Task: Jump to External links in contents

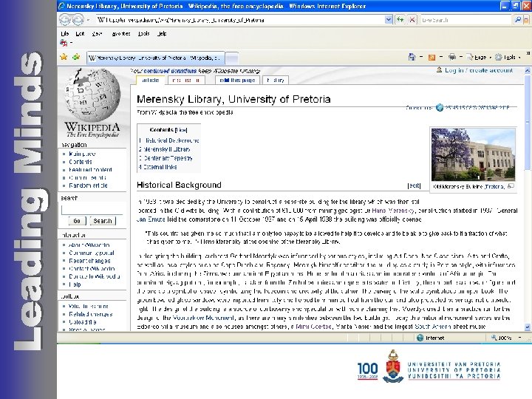Action: click(158, 167)
